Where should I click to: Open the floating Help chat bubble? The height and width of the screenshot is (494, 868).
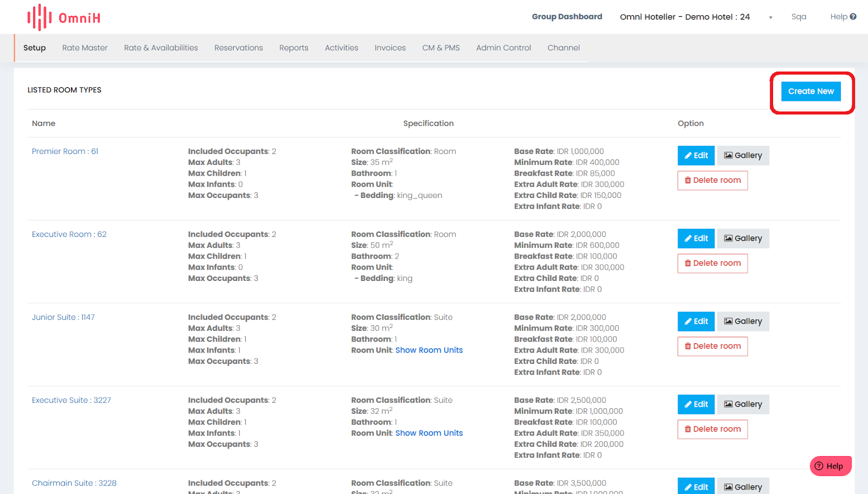point(831,466)
